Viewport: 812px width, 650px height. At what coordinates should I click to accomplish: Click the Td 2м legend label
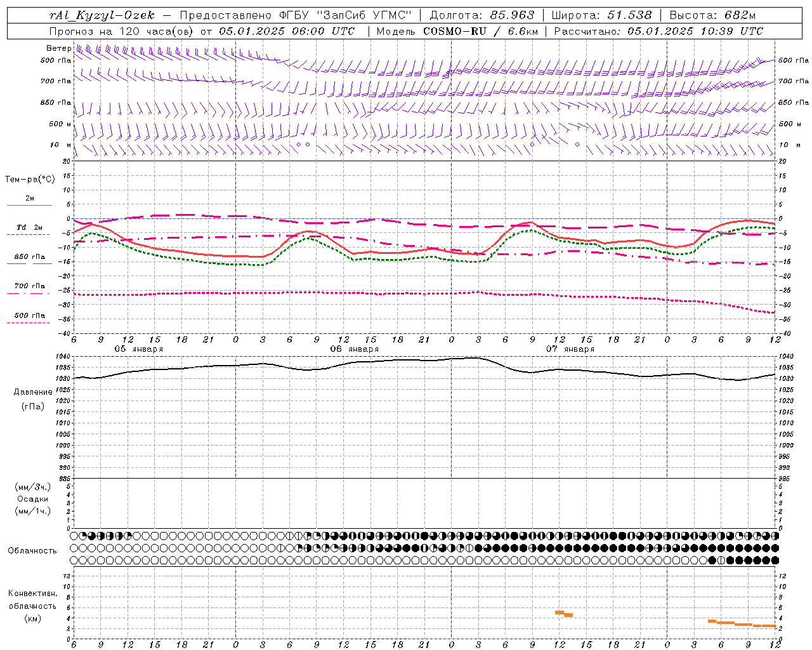click(30, 227)
